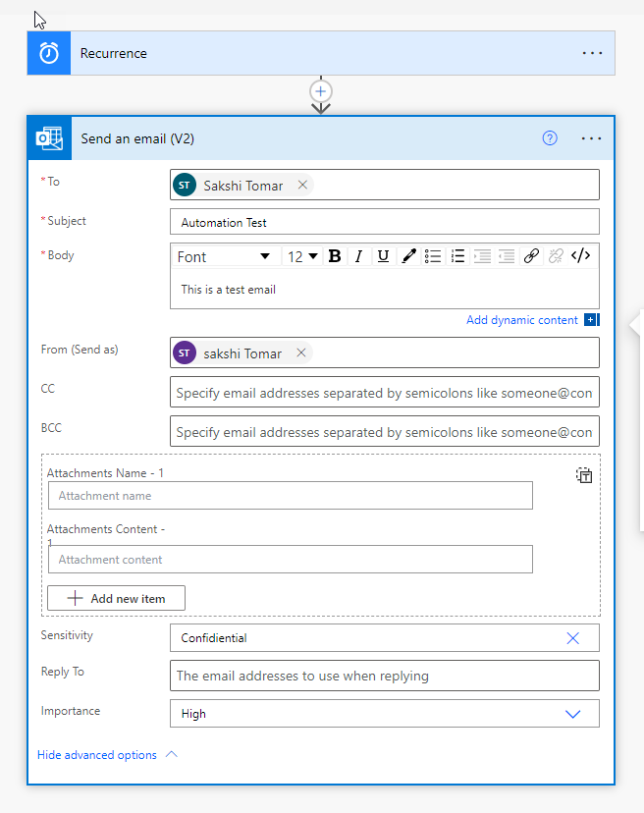Image resolution: width=644 pixels, height=813 pixels.
Task: Click the Reply To field
Action: point(385,676)
